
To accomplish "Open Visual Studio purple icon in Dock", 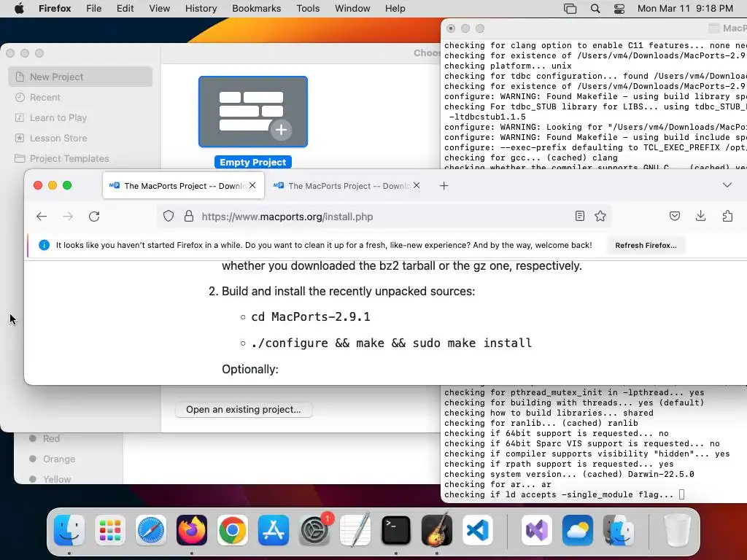I will pyautogui.click(x=537, y=530).
